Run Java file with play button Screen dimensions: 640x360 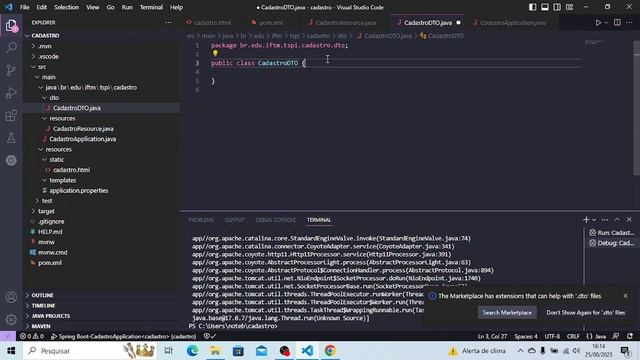pyautogui.click(x=598, y=23)
